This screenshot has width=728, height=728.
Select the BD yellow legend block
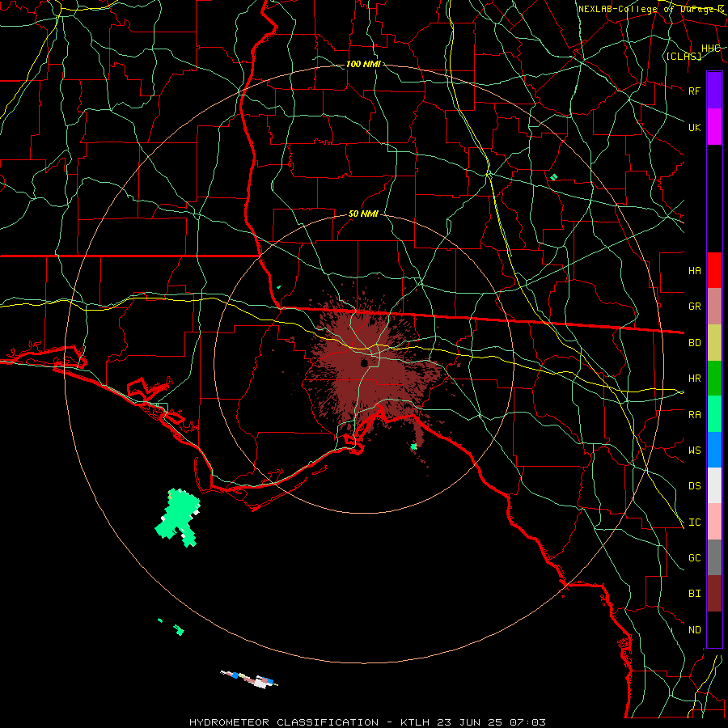click(x=714, y=343)
